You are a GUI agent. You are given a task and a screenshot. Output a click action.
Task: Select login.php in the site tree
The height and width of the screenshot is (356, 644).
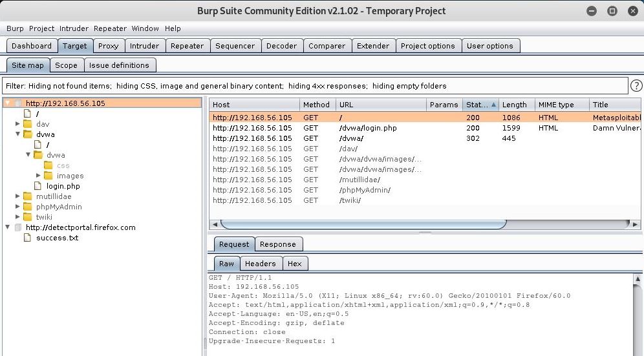pyautogui.click(x=63, y=186)
